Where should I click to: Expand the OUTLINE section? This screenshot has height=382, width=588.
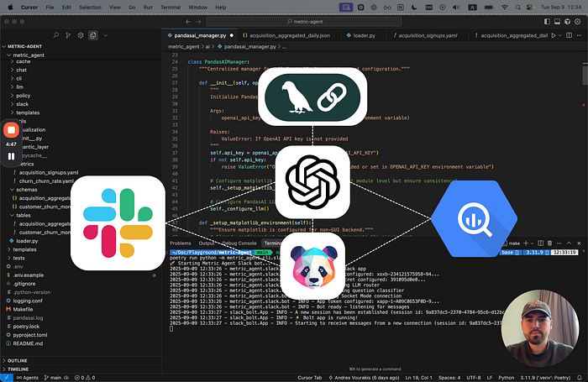pos(81,361)
